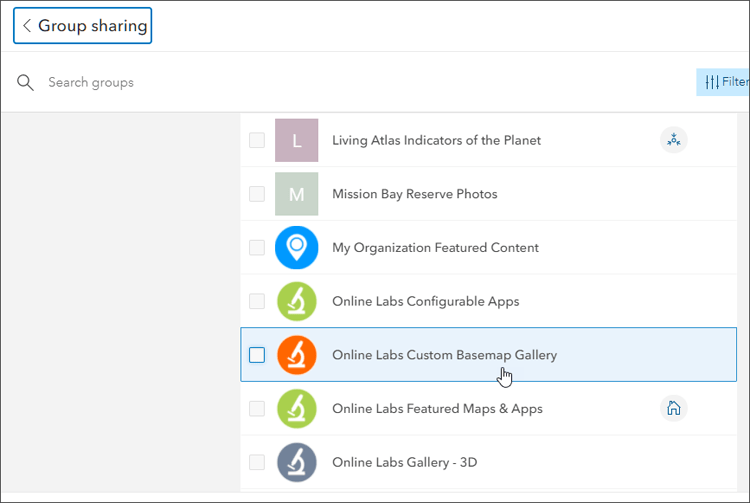Enable the Mission Bay Reserve Photos checkbox
Image resolution: width=750 pixels, height=503 pixels.
pyautogui.click(x=257, y=194)
